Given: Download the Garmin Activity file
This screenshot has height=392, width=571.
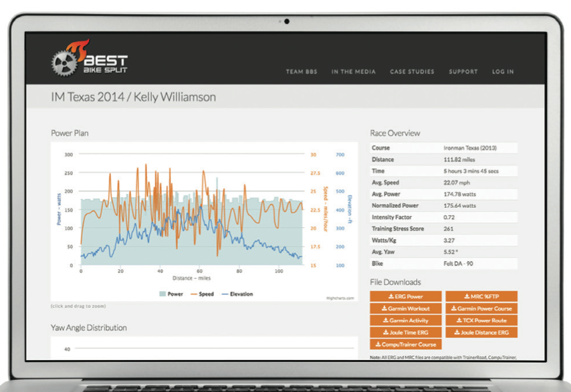Looking at the screenshot, I should point(404,321).
